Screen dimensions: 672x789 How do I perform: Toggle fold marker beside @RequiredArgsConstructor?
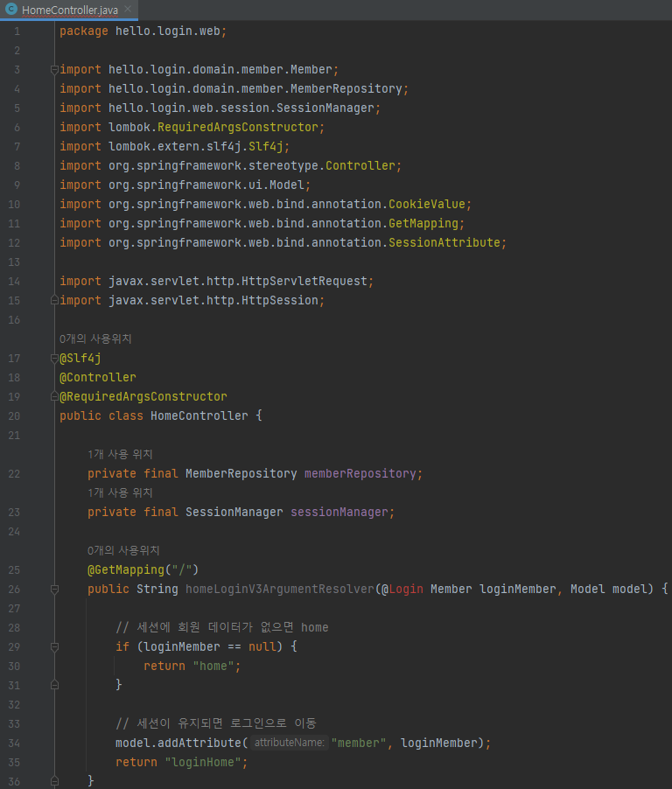click(54, 396)
